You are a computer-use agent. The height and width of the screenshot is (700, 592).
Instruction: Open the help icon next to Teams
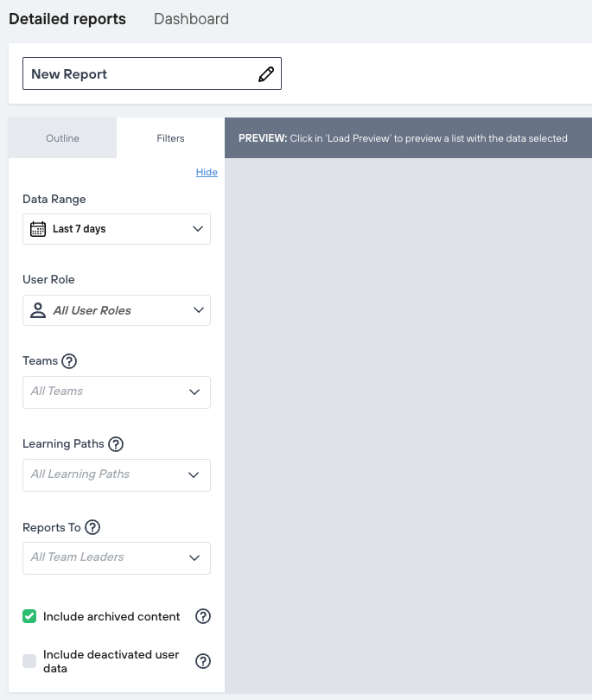coord(70,361)
